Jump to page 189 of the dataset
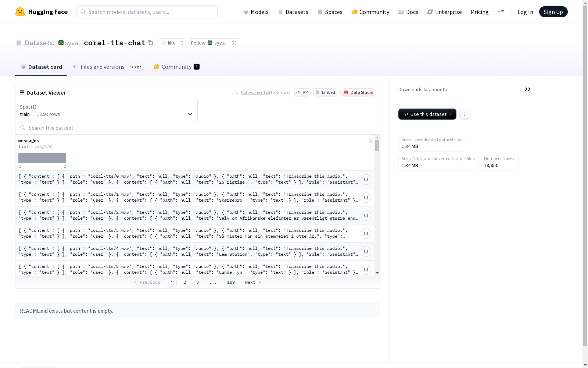588x368 pixels. [x=231, y=282]
